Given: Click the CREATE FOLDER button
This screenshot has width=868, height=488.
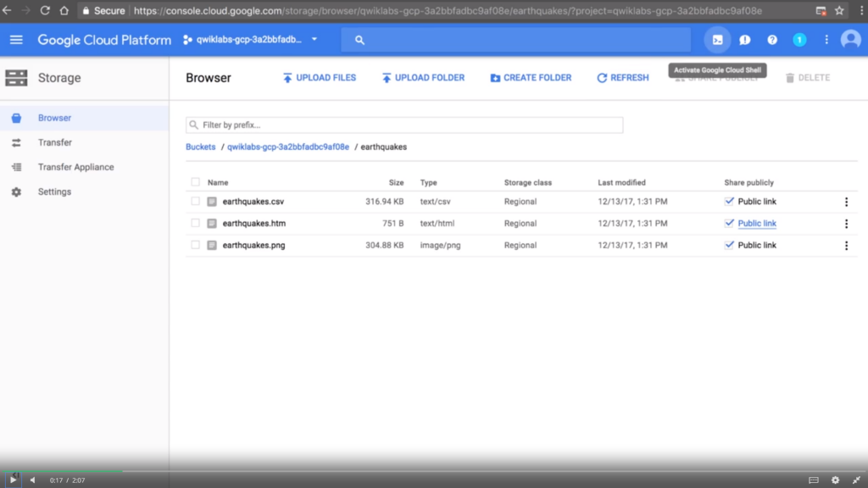Looking at the screenshot, I should point(531,78).
